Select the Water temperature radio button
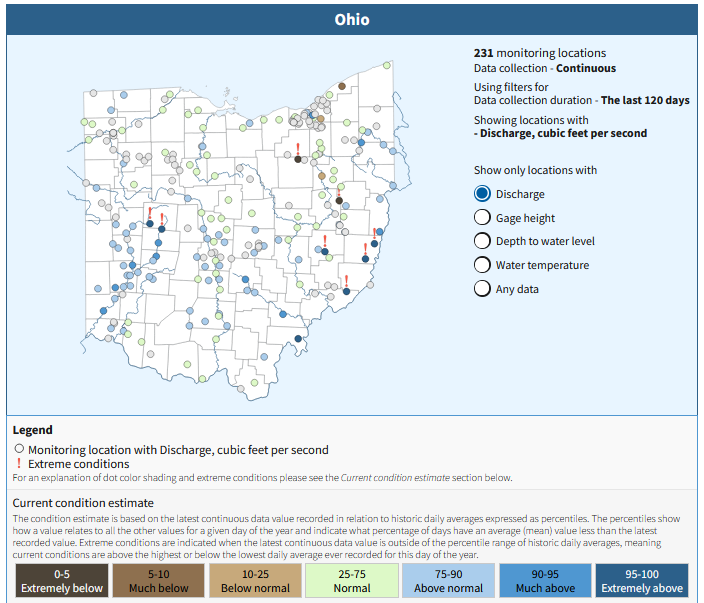Viewport: 704px width, 603px height. point(482,264)
